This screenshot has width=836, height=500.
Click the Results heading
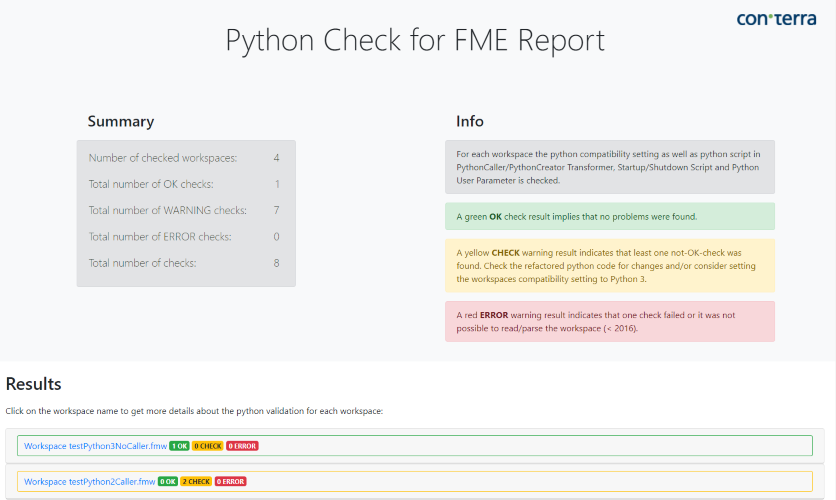coord(34,384)
